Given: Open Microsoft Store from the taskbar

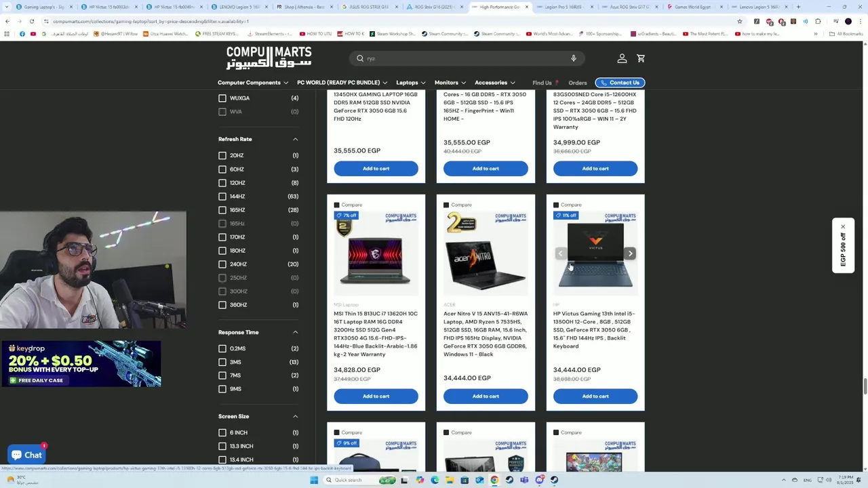Looking at the screenshot, I should click(x=465, y=480).
